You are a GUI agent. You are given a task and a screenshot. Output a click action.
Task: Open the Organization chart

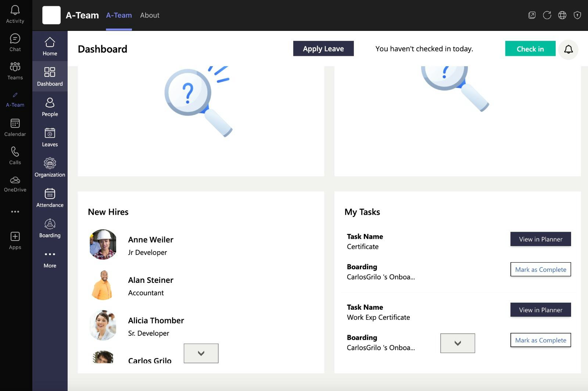[x=50, y=167]
